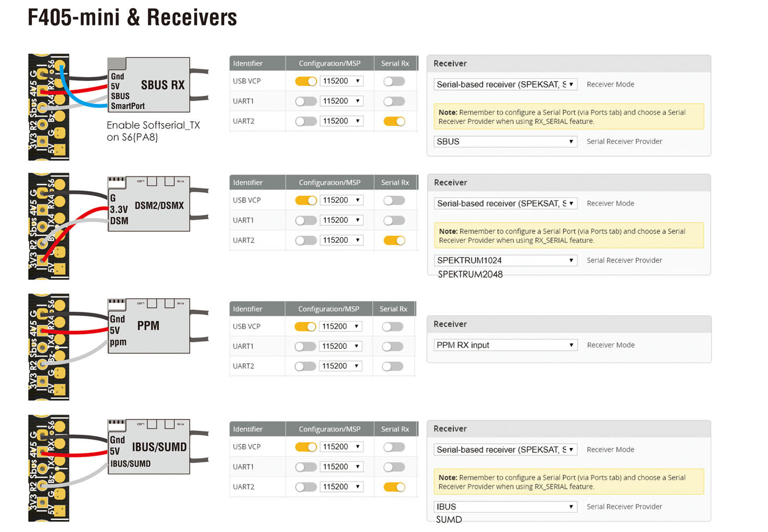Click the flight controller board beside SBUS RX
The width and height of the screenshot is (768, 532).
point(48,107)
